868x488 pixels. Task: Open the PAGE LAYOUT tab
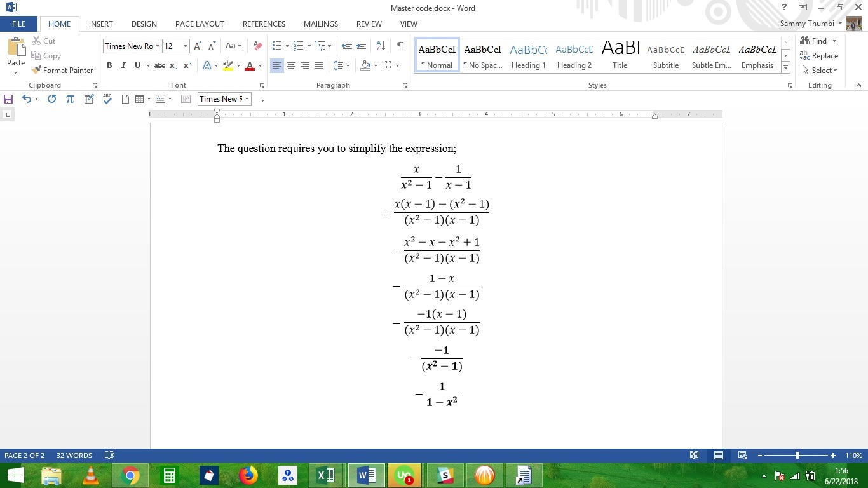[200, 24]
